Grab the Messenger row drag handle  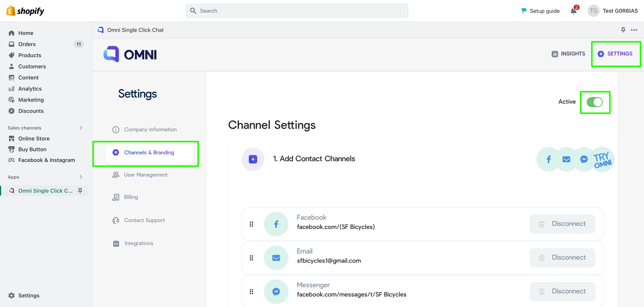(251, 291)
